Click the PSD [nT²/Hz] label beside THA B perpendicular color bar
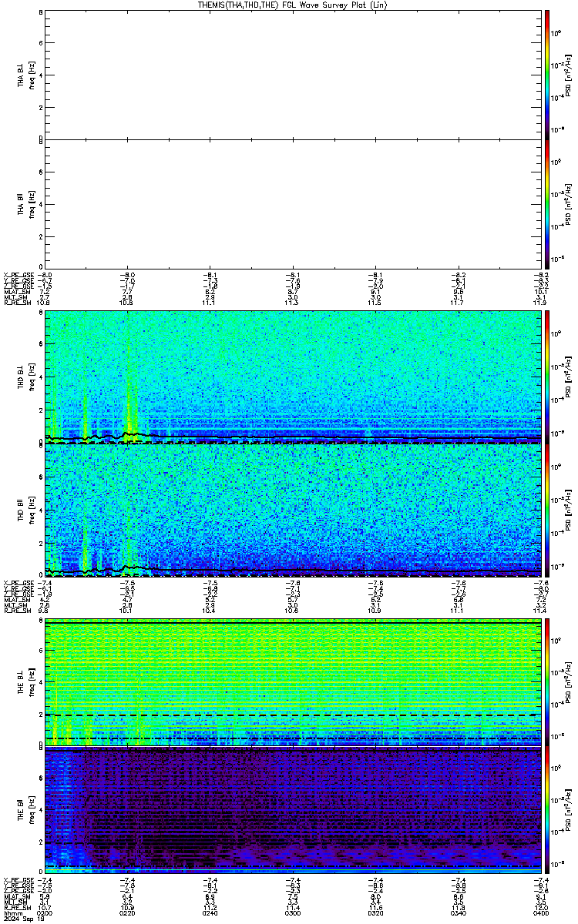Image resolution: width=578 pixels, height=924 pixels. coord(568,74)
